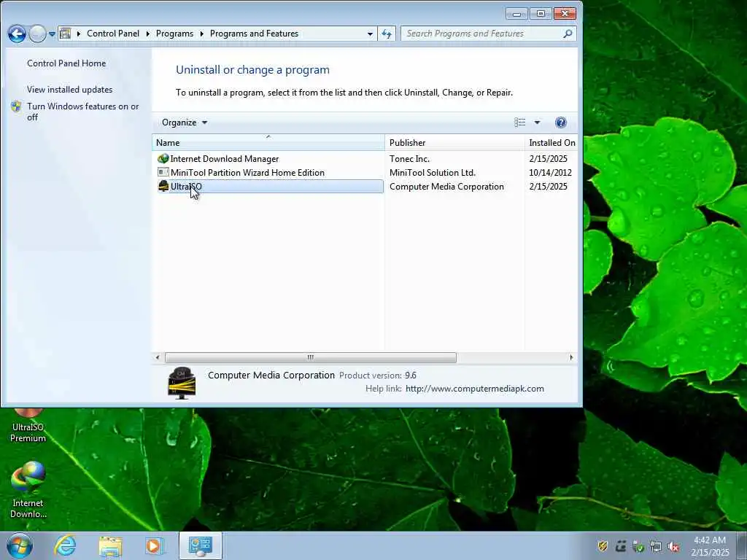Select the UltraISO program row
Screen dimensions: 747x560
point(270,186)
